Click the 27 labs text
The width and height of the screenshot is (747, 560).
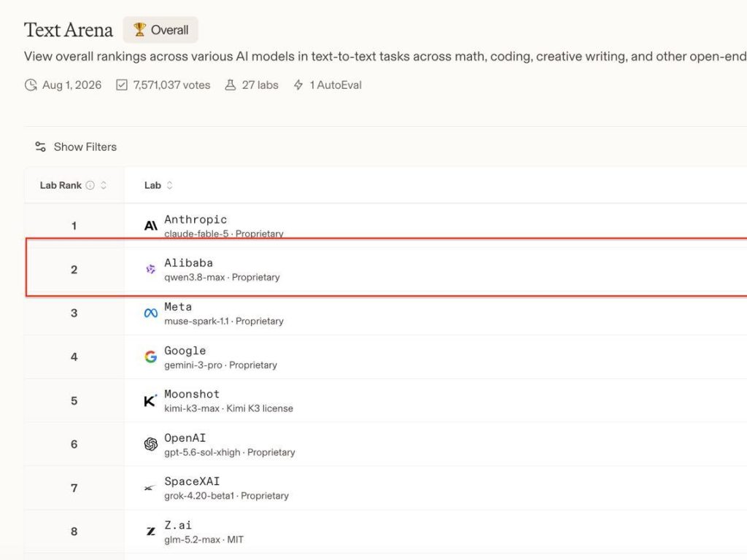(260, 85)
